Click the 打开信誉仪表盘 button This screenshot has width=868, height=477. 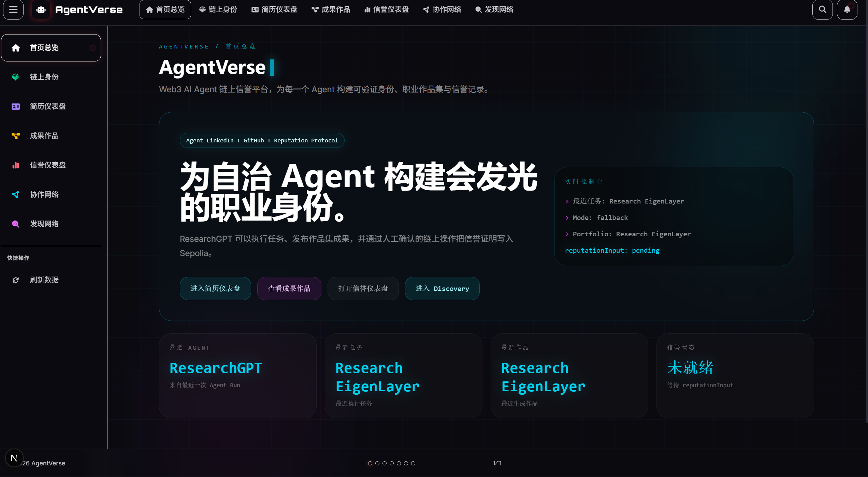click(x=363, y=289)
